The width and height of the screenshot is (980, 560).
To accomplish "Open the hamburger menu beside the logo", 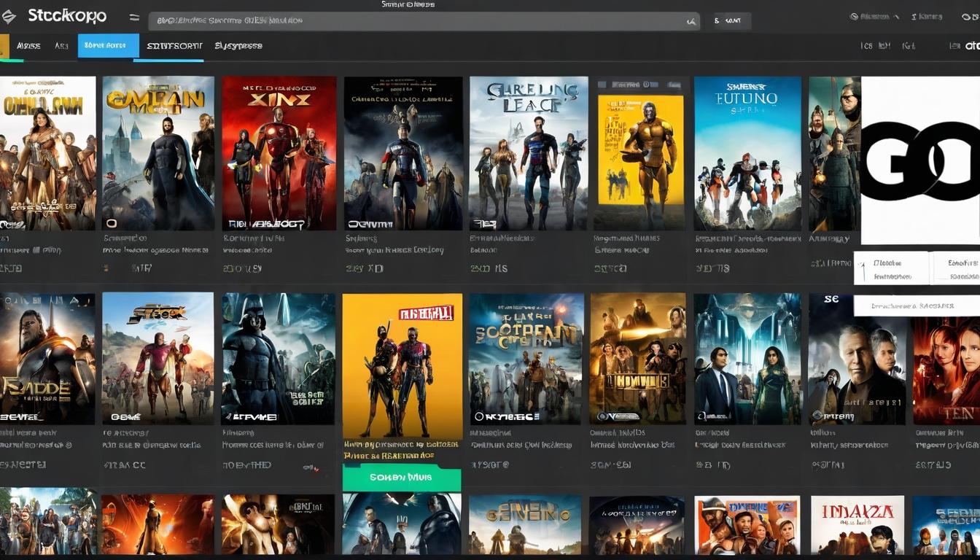I will pos(134,17).
